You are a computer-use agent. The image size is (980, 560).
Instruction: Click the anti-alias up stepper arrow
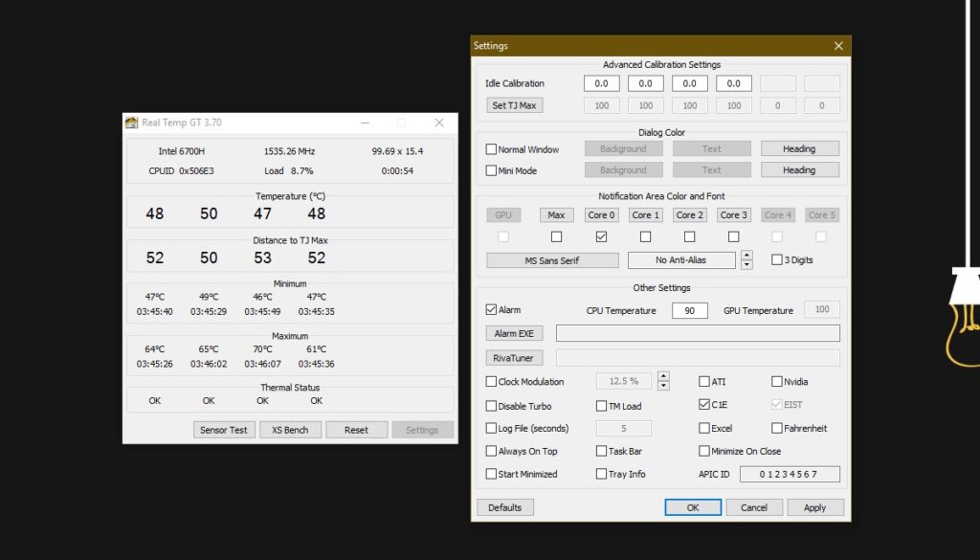746,256
